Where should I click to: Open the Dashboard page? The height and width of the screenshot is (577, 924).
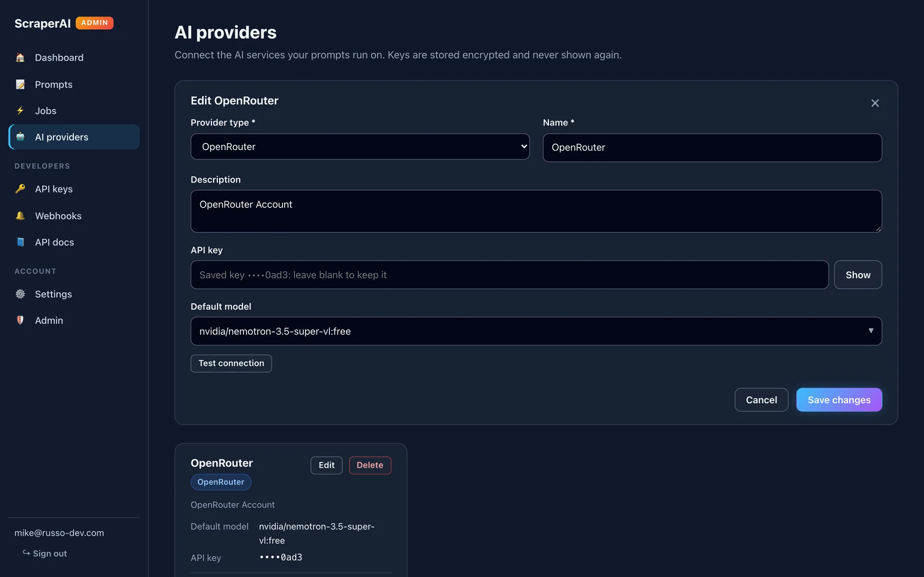point(74,58)
